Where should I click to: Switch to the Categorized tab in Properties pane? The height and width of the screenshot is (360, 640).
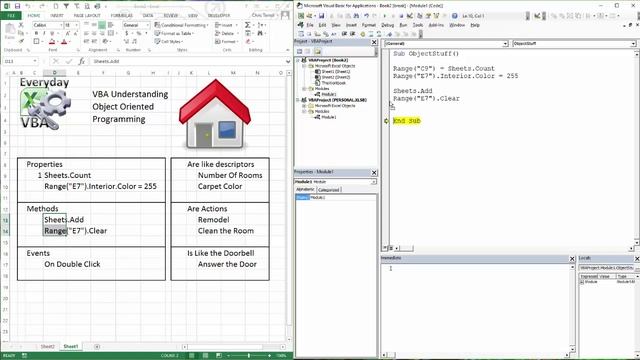coord(328,190)
